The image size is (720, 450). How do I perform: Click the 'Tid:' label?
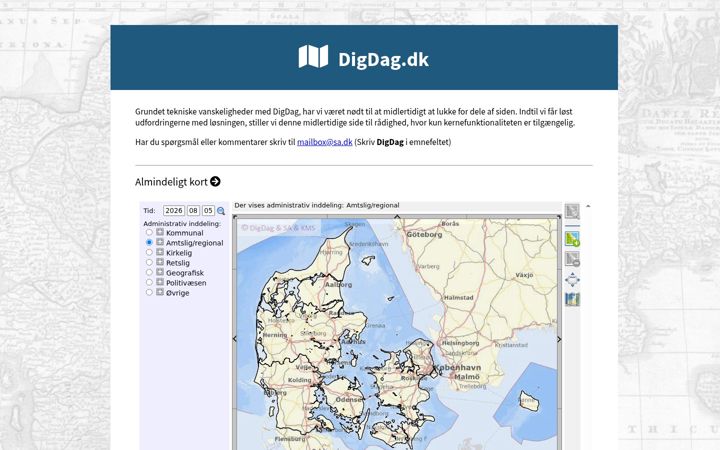[x=149, y=211]
